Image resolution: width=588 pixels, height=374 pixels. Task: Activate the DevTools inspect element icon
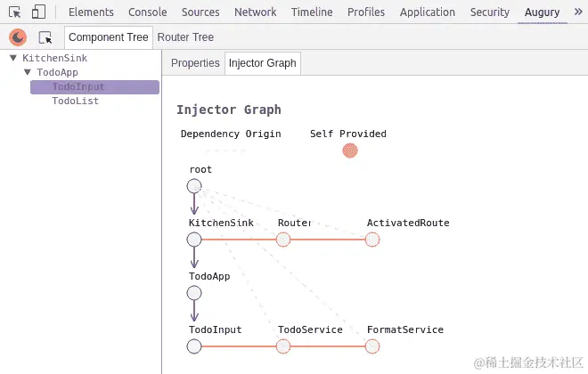[14, 12]
